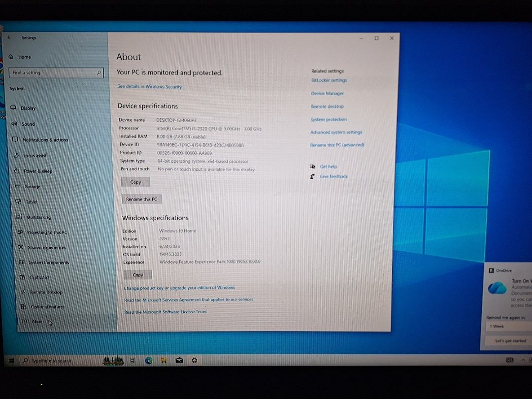Click the trees search highlight icon in taskbar
The height and width of the screenshot is (399, 532).
click(x=113, y=361)
